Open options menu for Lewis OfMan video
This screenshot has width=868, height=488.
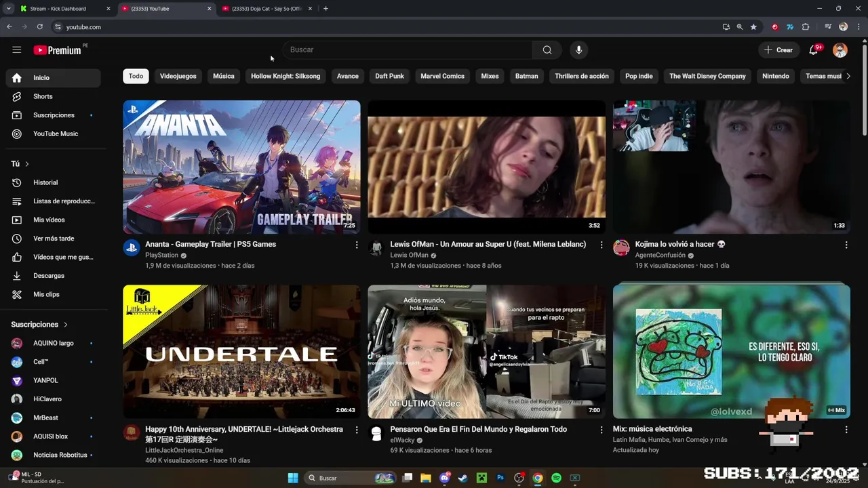601,245
